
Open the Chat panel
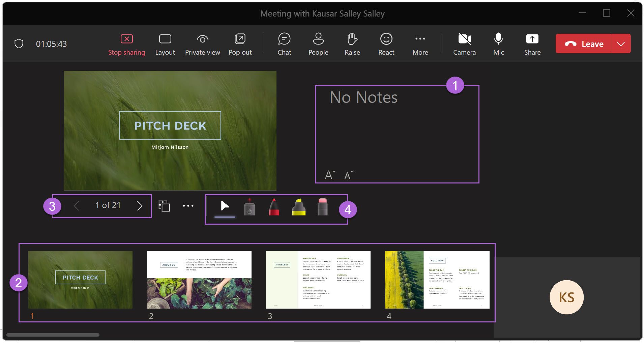pyautogui.click(x=284, y=43)
